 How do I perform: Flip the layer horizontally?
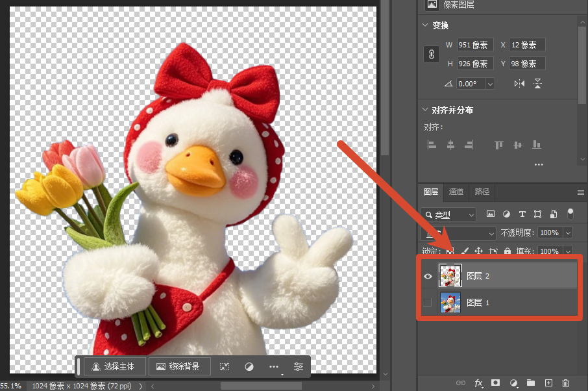(519, 84)
